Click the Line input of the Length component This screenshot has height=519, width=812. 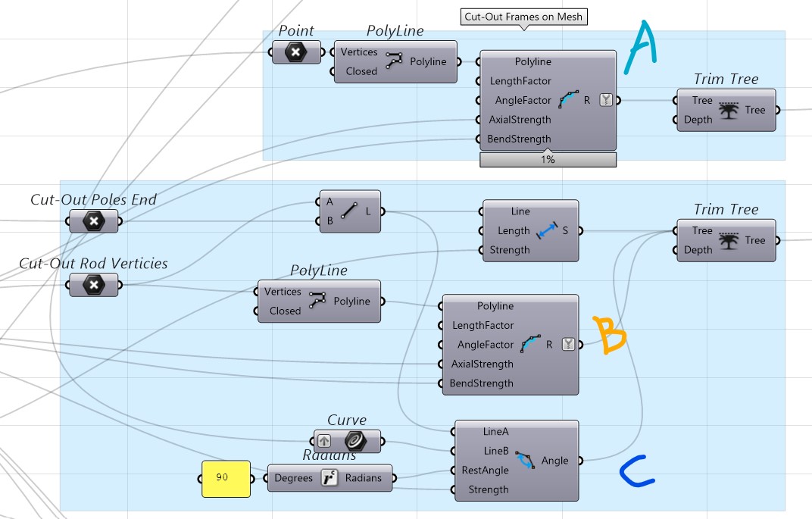click(520, 211)
